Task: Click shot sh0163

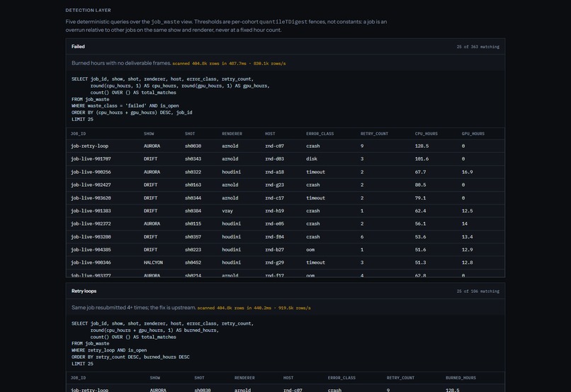Action: tap(193, 185)
